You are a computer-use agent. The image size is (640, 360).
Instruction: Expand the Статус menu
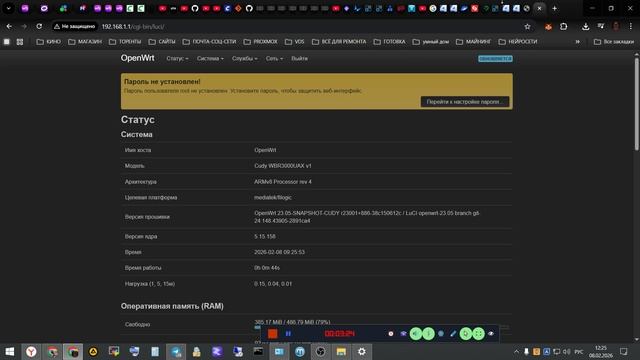point(177,58)
